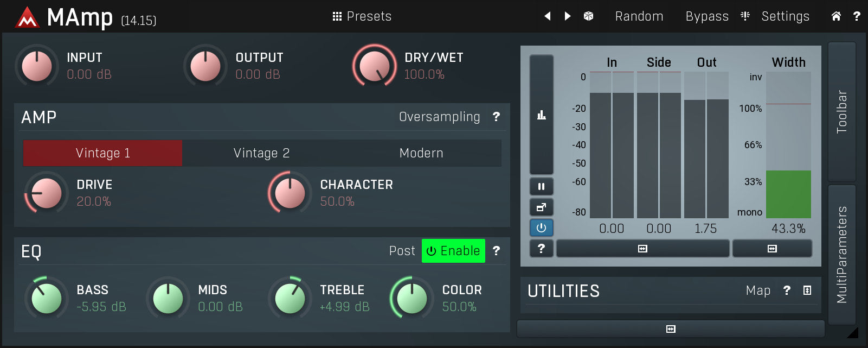Switch to the Modern amp model

[421, 153]
